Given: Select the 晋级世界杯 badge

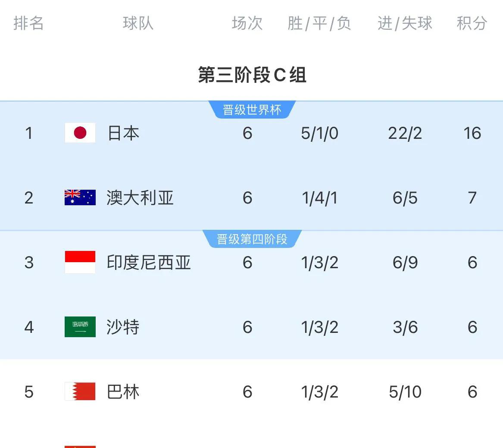Looking at the screenshot, I should click(252, 110).
